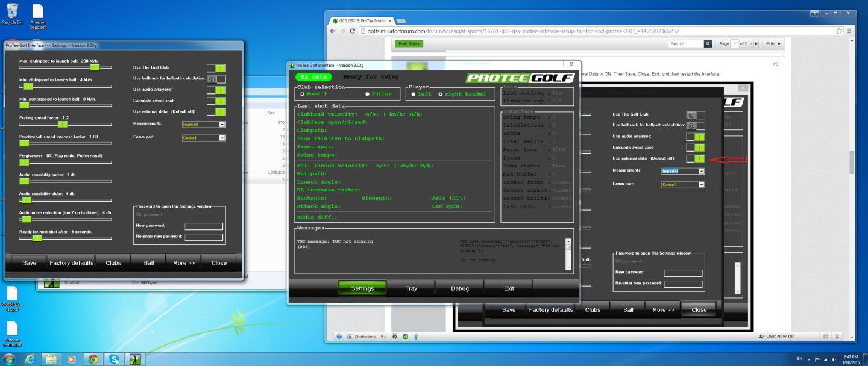This screenshot has width=868, height=366.
Task: Toggle the 'Use The Golf Club' switch
Action: pos(216,68)
